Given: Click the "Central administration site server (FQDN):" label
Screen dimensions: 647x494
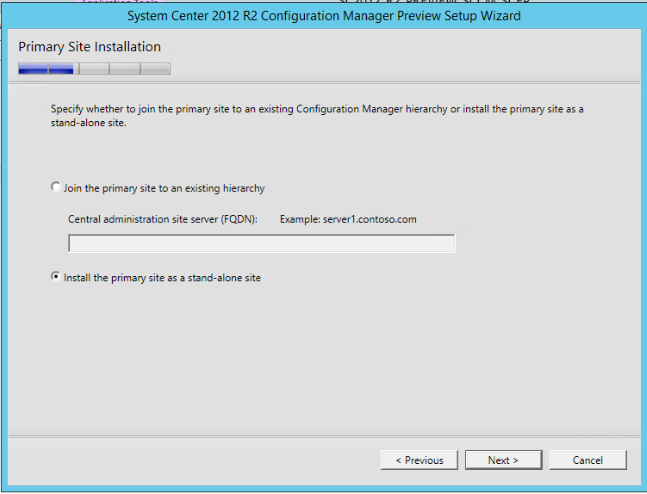Looking at the screenshot, I should (163, 218).
